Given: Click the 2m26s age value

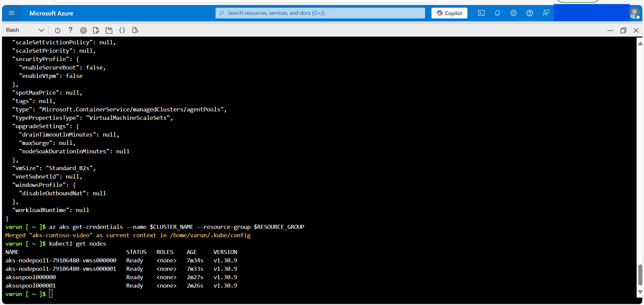Looking at the screenshot, I should [x=195, y=286].
